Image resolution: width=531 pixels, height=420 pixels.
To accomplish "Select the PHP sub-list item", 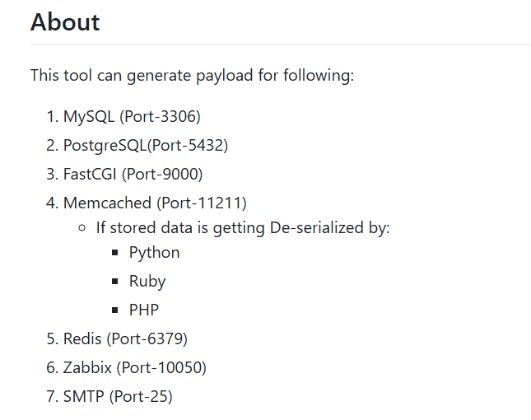I will click(144, 310).
